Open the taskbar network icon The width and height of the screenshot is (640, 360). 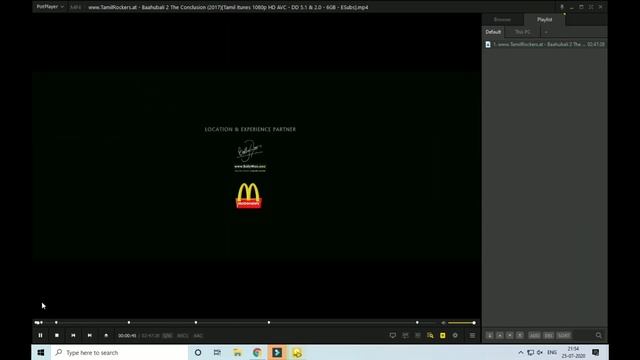(x=530, y=352)
